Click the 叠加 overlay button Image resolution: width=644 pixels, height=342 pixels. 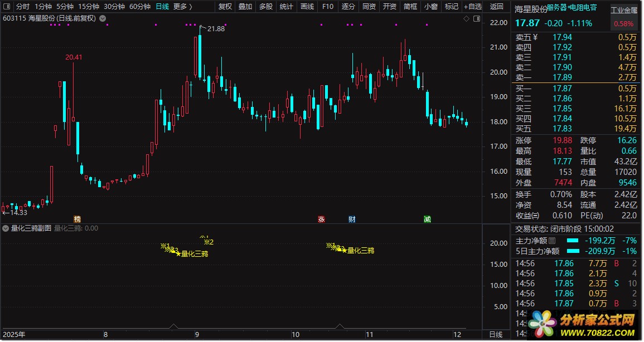[245, 7]
